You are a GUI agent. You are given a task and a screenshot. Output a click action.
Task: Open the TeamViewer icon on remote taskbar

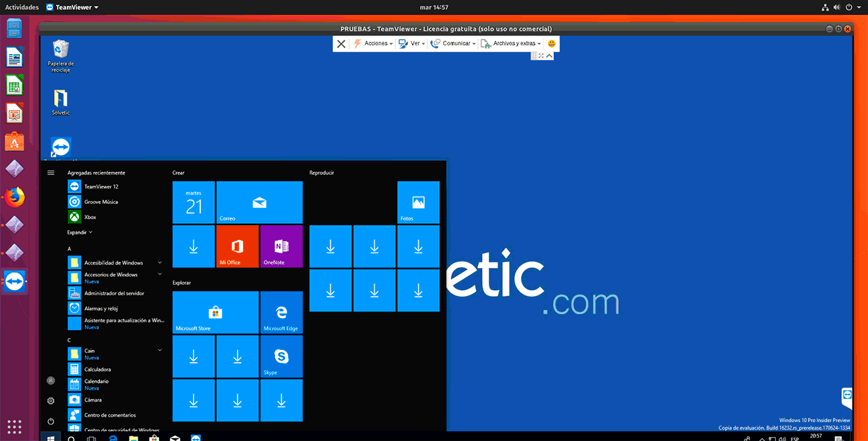tap(196, 438)
